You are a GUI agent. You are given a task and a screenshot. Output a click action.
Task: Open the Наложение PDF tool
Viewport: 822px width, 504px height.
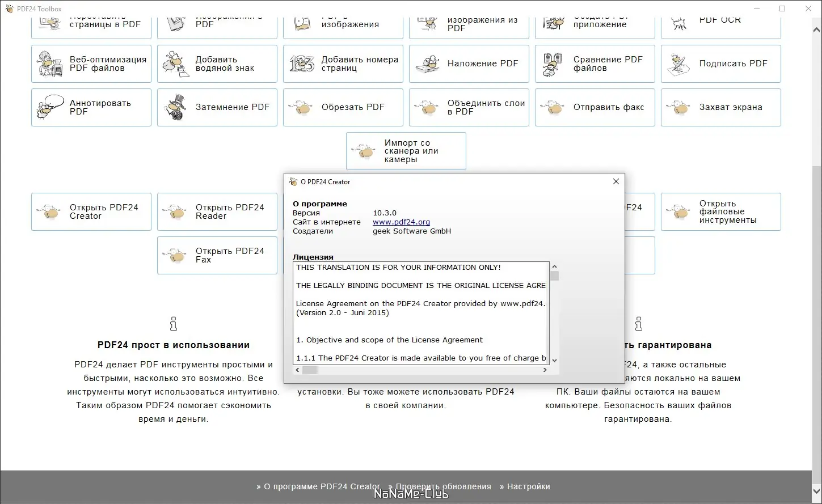tap(469, 64)
